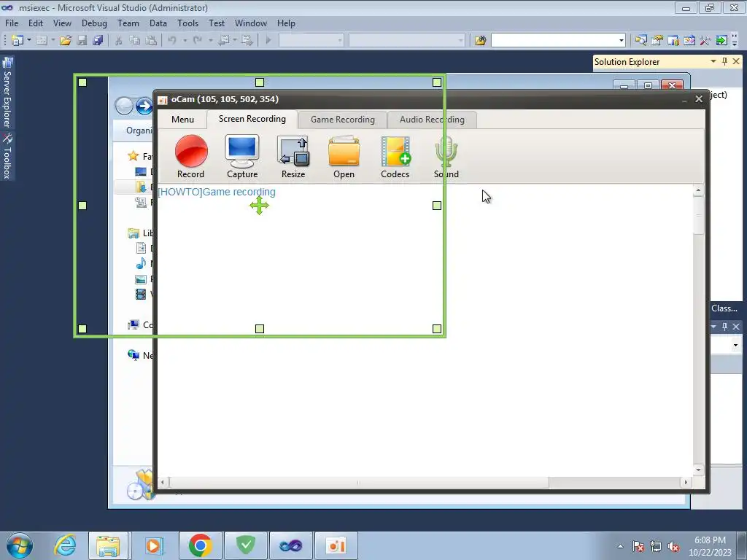The height and width of the screenshot is (560, 747).
Task: Click the Redo toolbar icon
Action: 198,41
